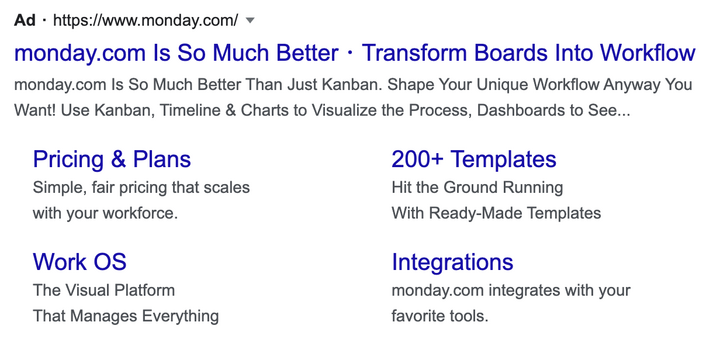Viewport: 720px width, 360px height.
Task: Click the 'That Manages Everything' text
Action: click(x=126, y=316)
